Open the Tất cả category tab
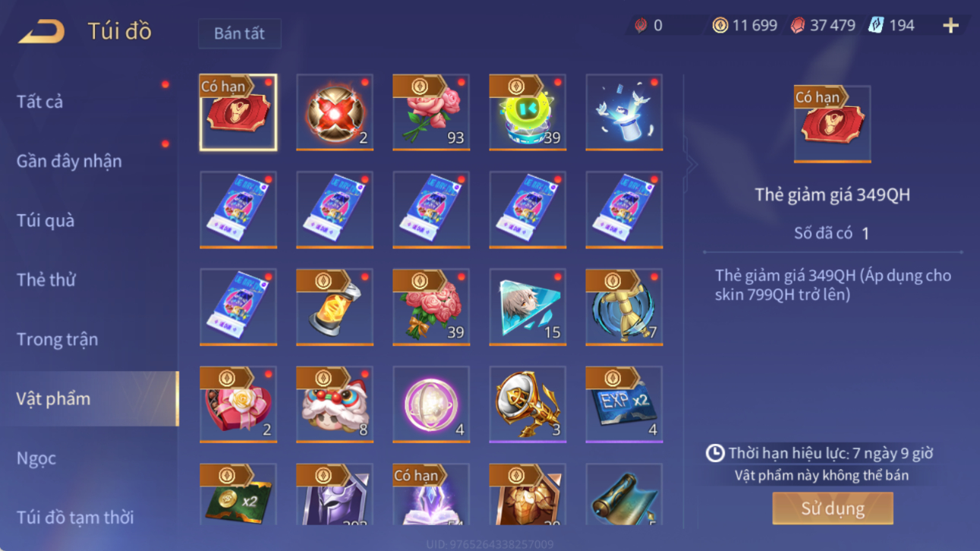980x551 pixels. 39,102
